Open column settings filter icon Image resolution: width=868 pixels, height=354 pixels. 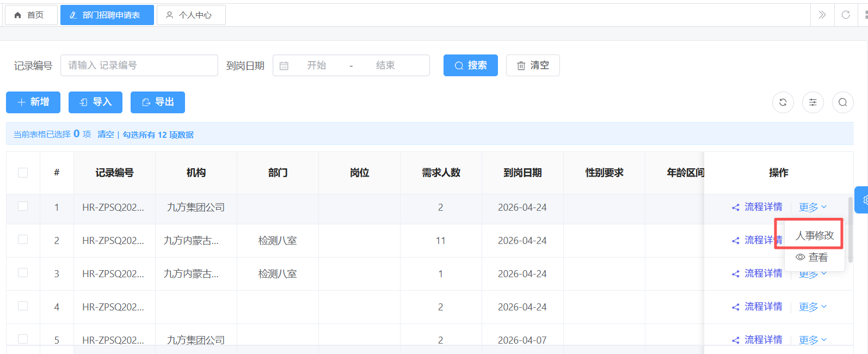(x=812, y=102)
